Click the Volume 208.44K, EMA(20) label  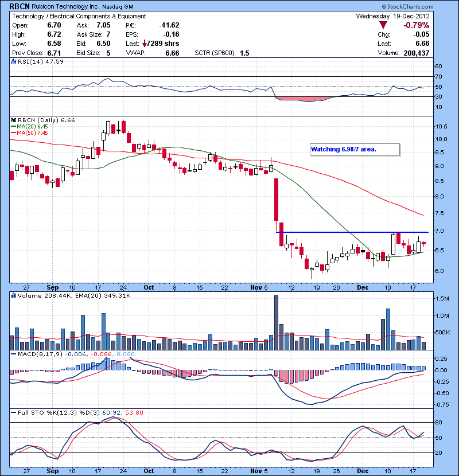pyautogui.click(x=74, y=296)
